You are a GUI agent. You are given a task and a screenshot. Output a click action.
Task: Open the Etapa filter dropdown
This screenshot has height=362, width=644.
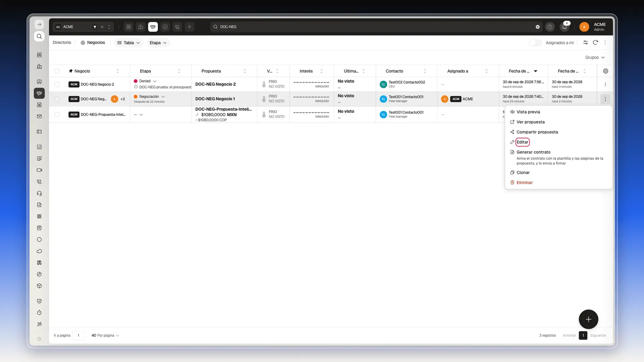tap(158, 43)
